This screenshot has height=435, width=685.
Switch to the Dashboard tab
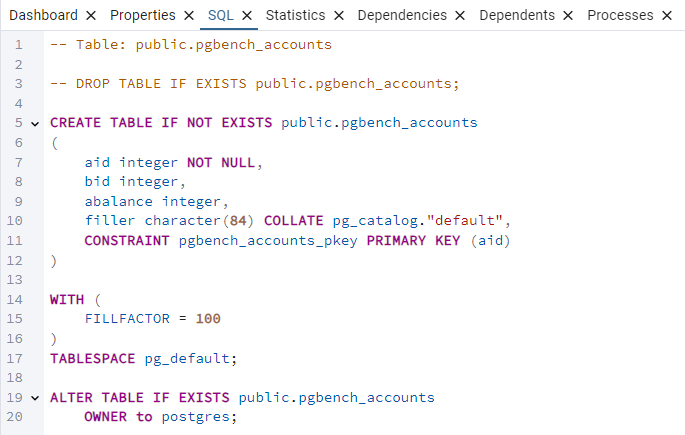pos(43,16)
